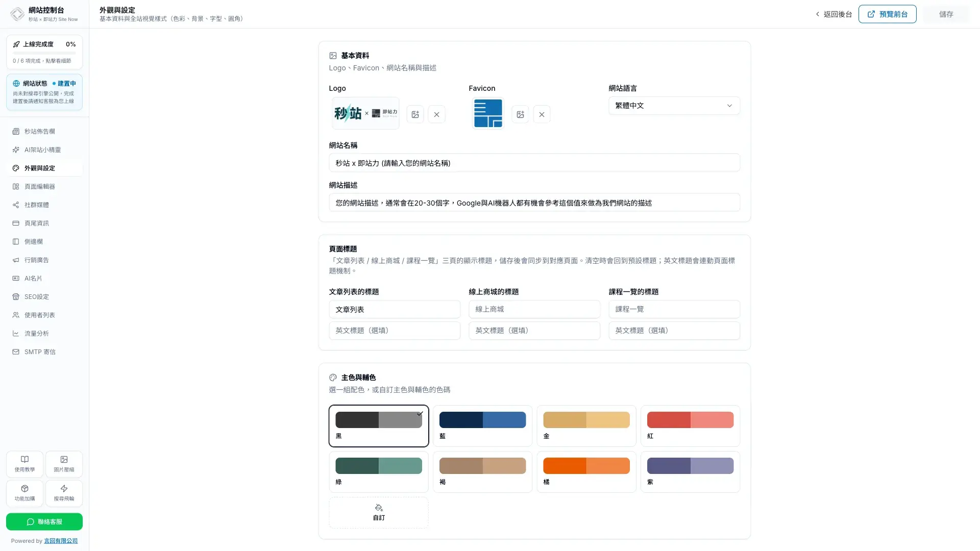
Task: Choose the 綠 color palette
Action: pyautogui.click(x=379, y=472)
